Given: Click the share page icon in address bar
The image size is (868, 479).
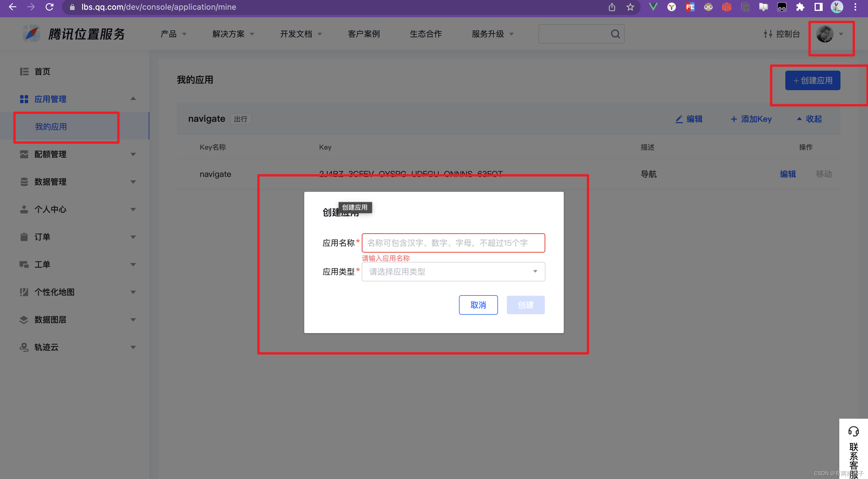Looking at the screenshot, I should (612, 7).
